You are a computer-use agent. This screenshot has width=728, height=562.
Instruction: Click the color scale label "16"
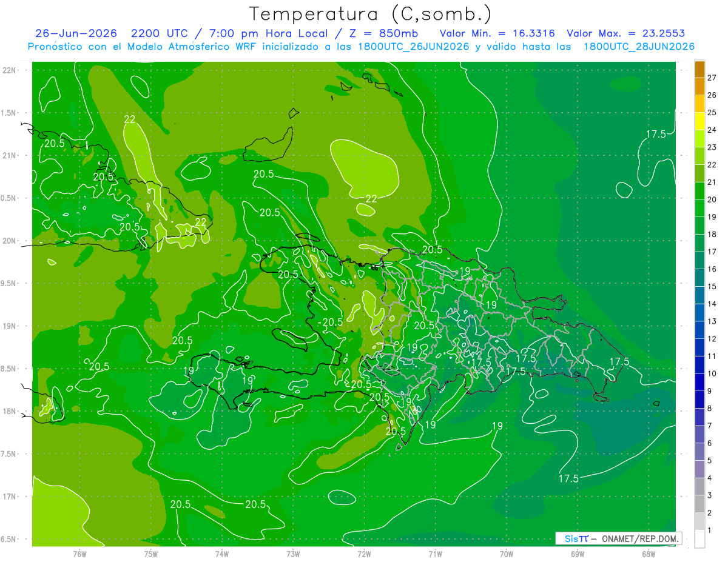coord(712,269)
